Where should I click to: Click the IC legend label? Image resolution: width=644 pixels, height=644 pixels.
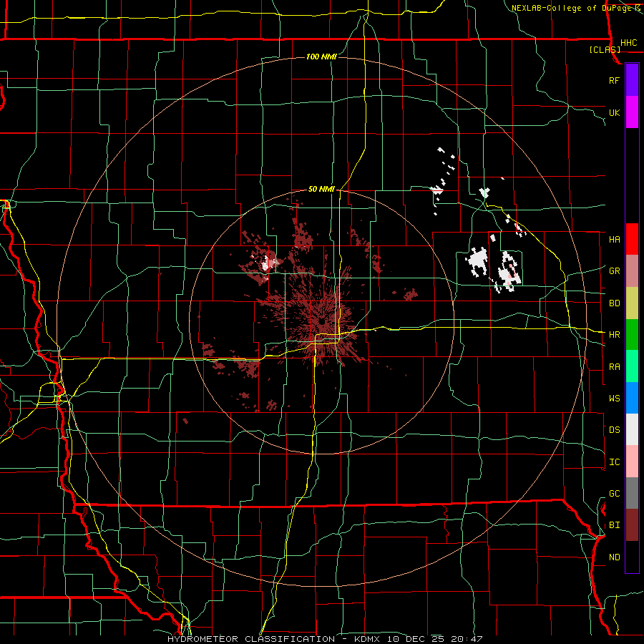614,462
